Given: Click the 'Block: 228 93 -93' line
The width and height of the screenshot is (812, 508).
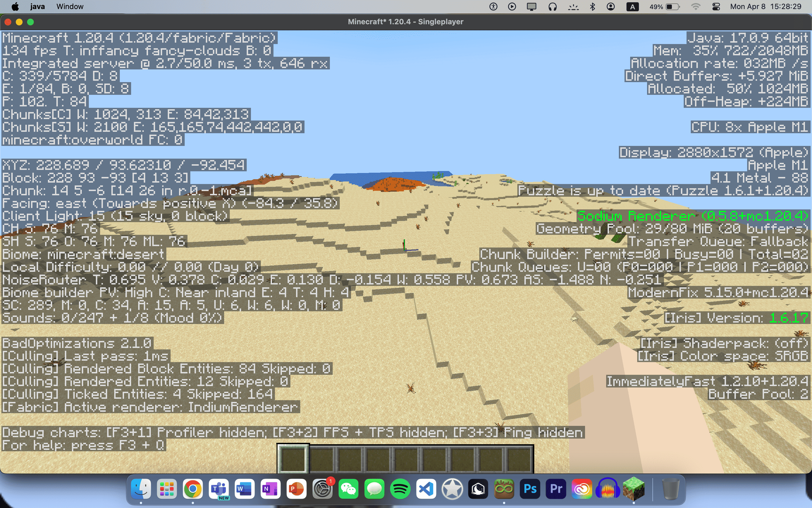Looking at the screenshot, I should click(x=96, y=178).
